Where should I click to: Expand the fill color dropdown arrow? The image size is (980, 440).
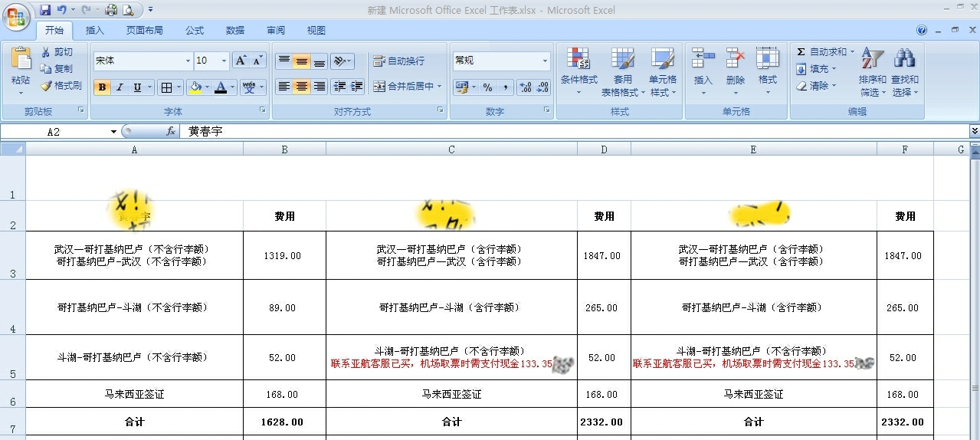point(207,87)
